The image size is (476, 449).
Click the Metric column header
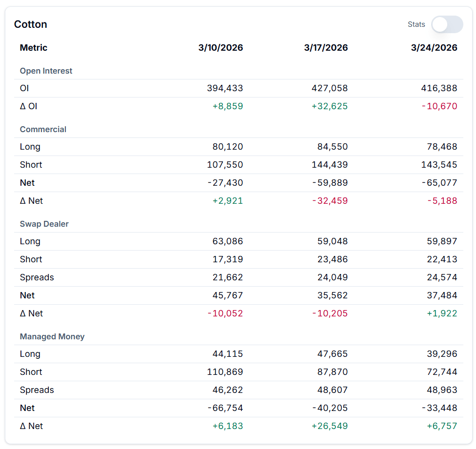(34, 48)
